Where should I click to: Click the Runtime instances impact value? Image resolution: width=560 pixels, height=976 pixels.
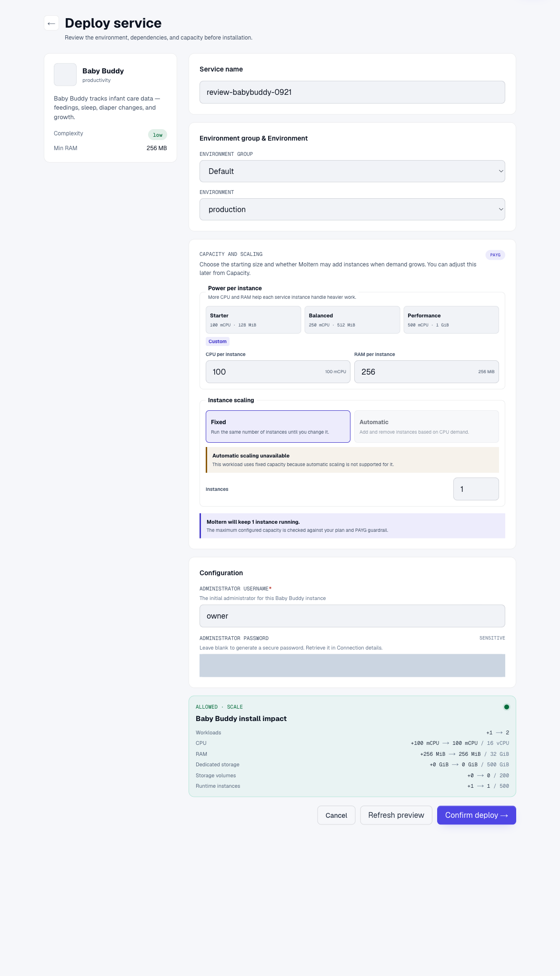488,786
